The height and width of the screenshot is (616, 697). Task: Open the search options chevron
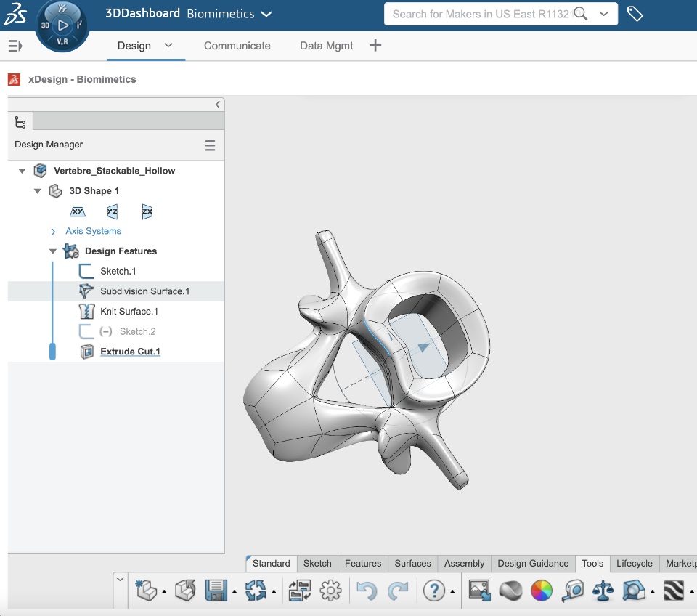pos(603,14)
